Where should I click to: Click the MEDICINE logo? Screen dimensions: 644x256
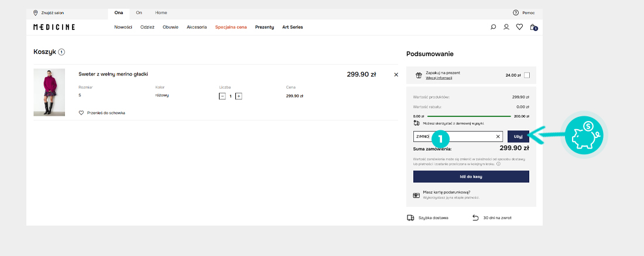54,27
